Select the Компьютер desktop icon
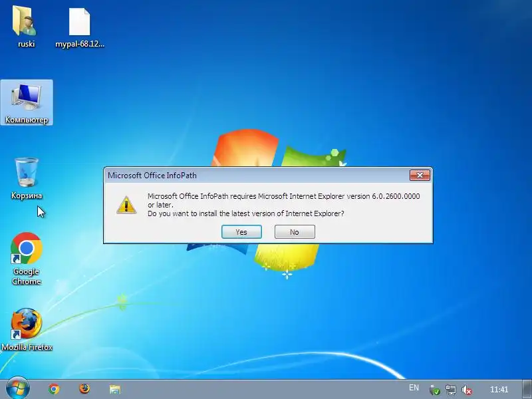532x399 pixels. coord(27,103)
